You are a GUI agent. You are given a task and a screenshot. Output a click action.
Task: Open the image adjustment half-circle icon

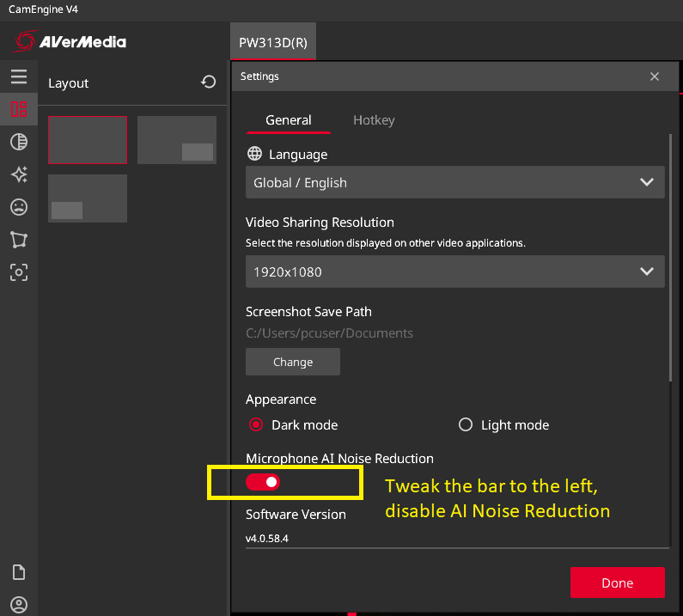point(19,142)
